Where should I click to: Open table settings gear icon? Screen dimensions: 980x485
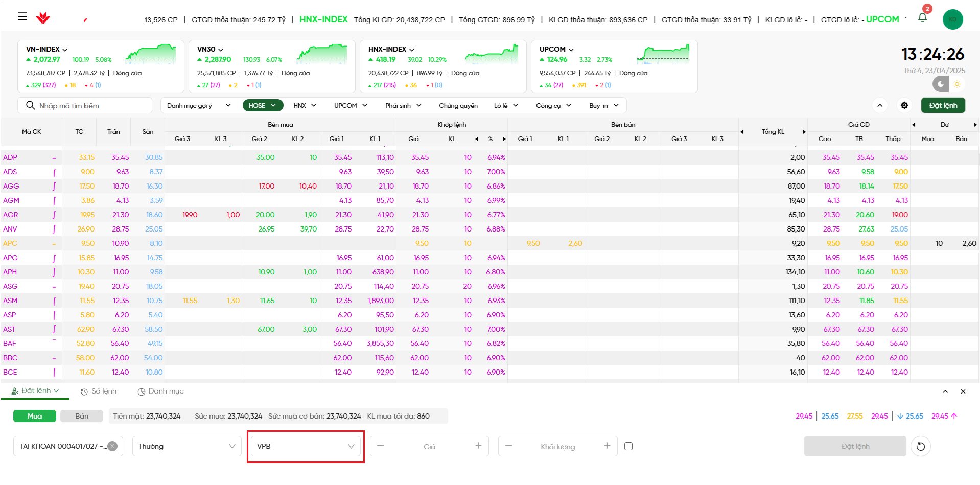click(904, 105)
